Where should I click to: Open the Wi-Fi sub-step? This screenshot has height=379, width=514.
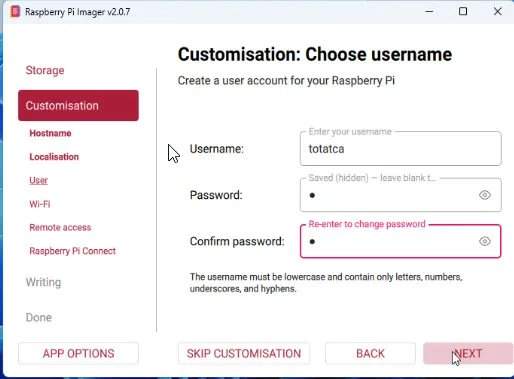40,204
